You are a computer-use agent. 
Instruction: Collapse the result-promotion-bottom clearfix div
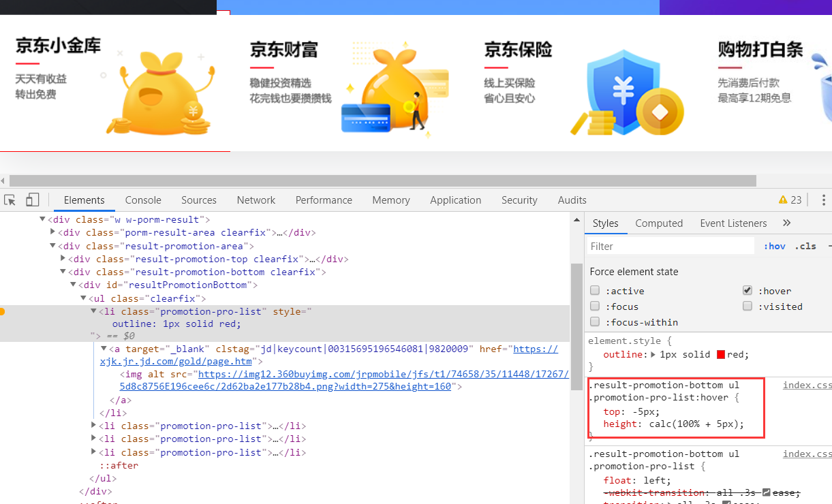63,272
